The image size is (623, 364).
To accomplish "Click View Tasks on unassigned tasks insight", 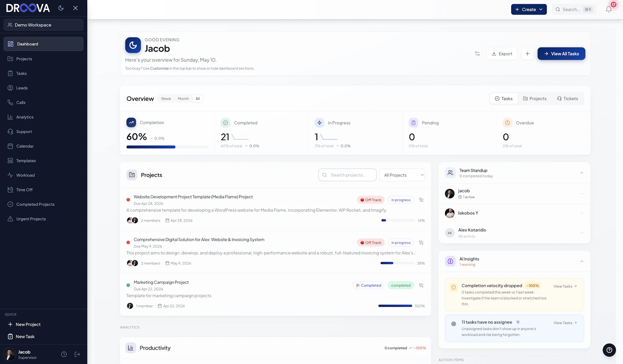I will click(565, 323).
